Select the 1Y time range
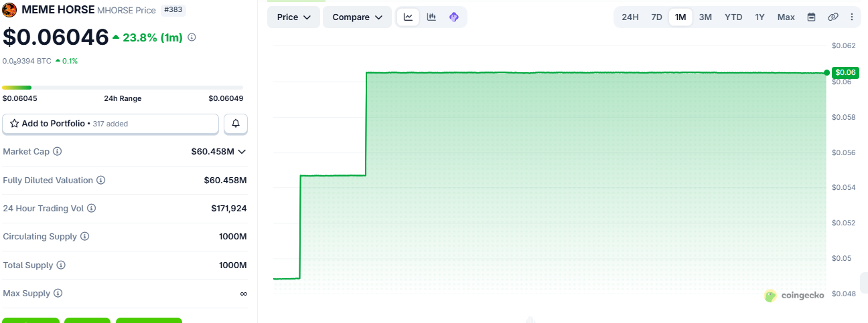The height and width of the screenshot is (323, 868). click(x=759, y=17)
